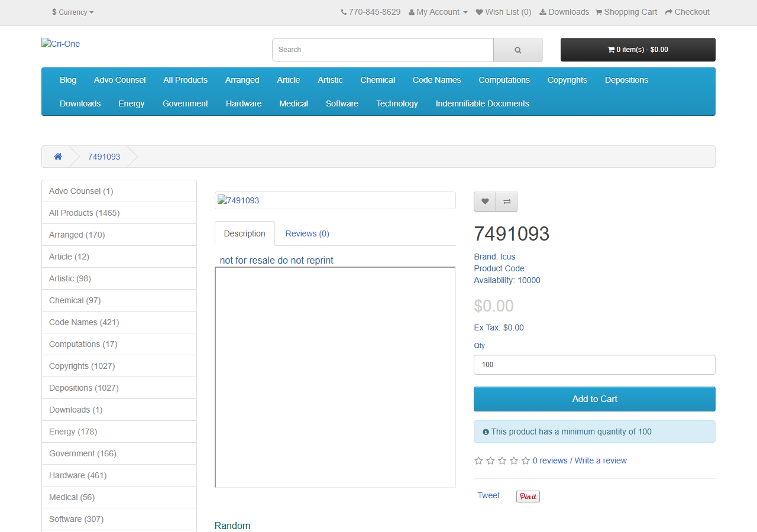Open Hardware in navigation bar
This screenshot has width=757, height=532.
point(244,103)
